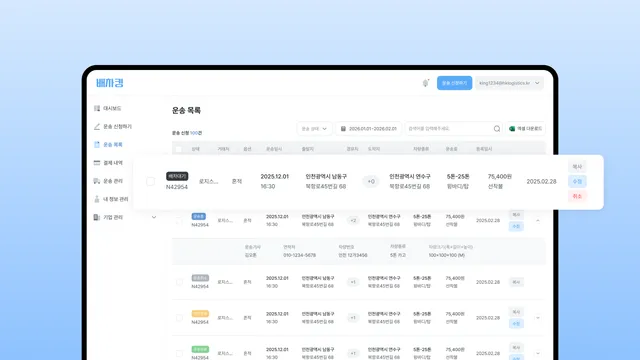This screenshot has height=360, width=640.
Task: Click 복사 in the yellow-status row
Action: 516,312
